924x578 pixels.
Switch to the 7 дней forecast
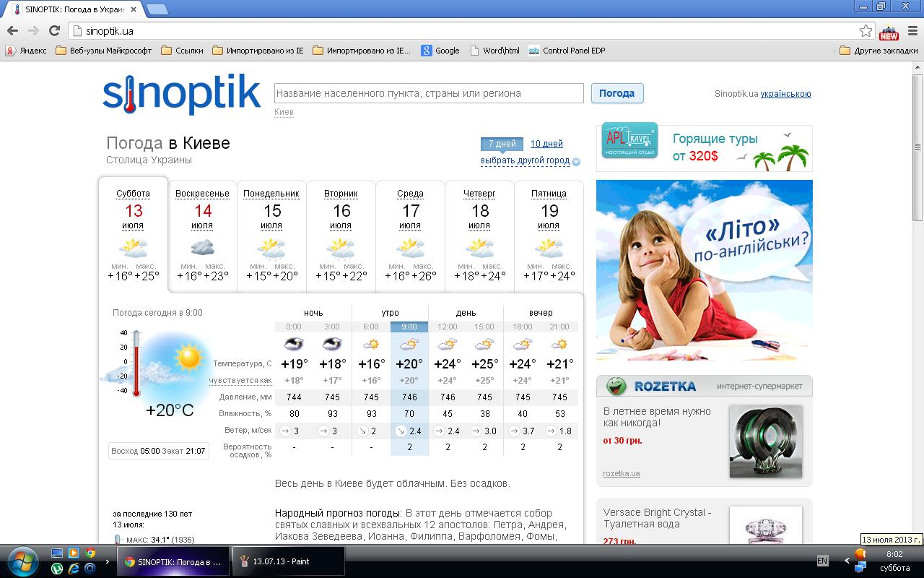502,144
